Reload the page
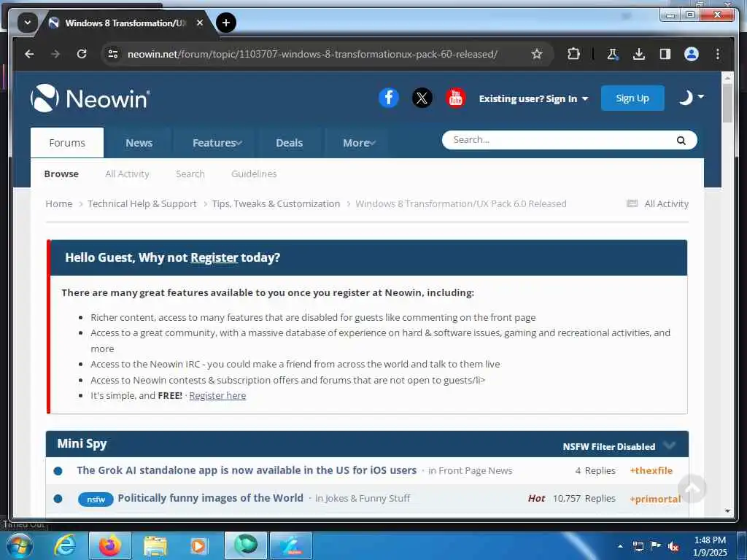Viewport: 747px width, 560px height. [82, 54]
